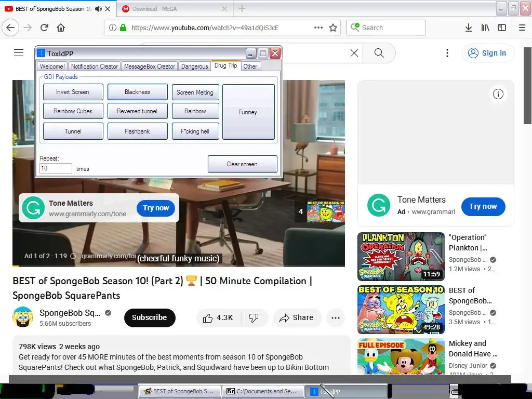Click the Repeat times input field
532x399 pixels.
click(x=56, y=168)
